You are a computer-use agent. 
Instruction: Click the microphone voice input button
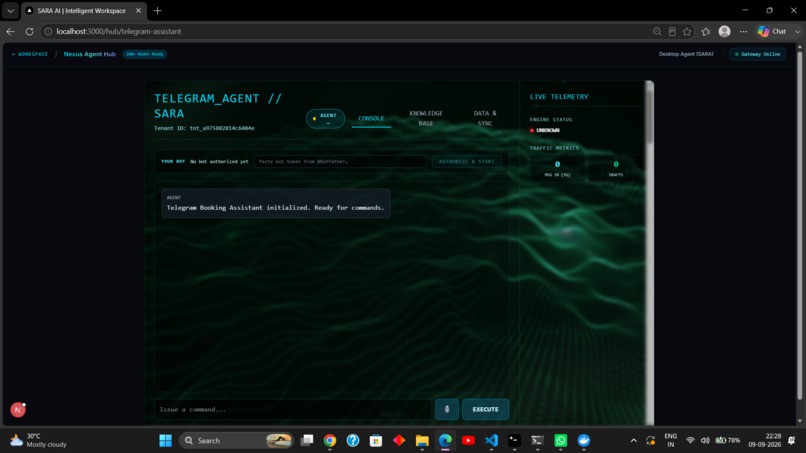click(446, 409)
